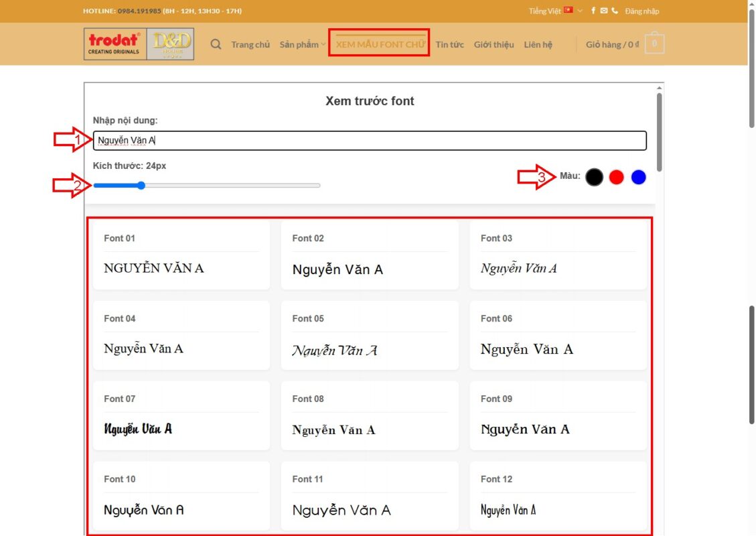Click the phone icon in top bar
Image resolution: width=756 pixels, height=536 pixels.
[615, 11]
